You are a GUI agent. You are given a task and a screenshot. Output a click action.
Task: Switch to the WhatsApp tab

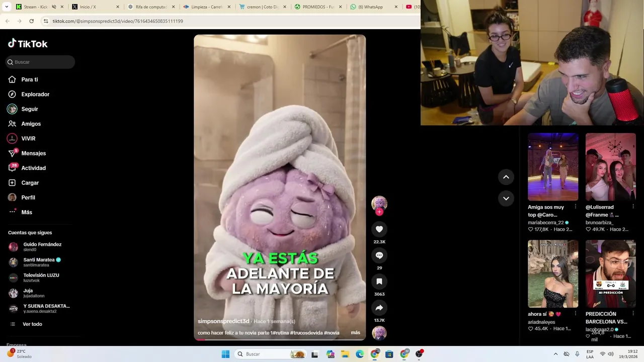[x=373, y=7]
